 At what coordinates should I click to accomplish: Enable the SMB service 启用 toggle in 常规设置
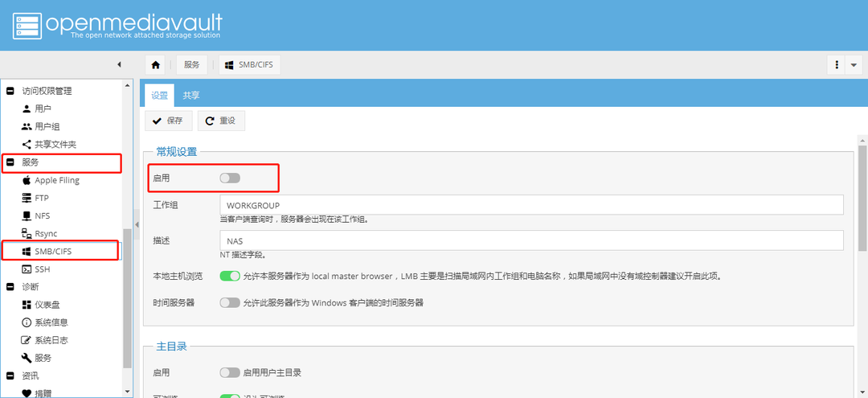tap(230, 178)
